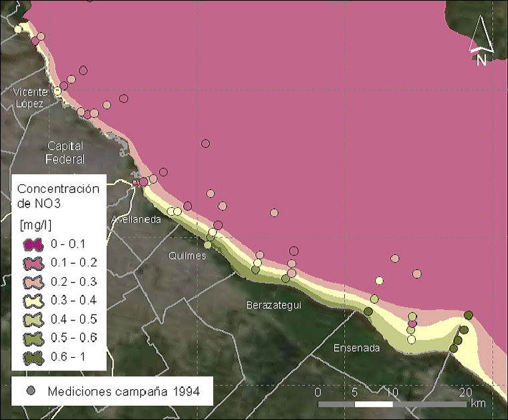Click the km unit label on the scale bar
The height and width of the screenshot is (420, 508).
pyautogui.click(x=477, y=403)
